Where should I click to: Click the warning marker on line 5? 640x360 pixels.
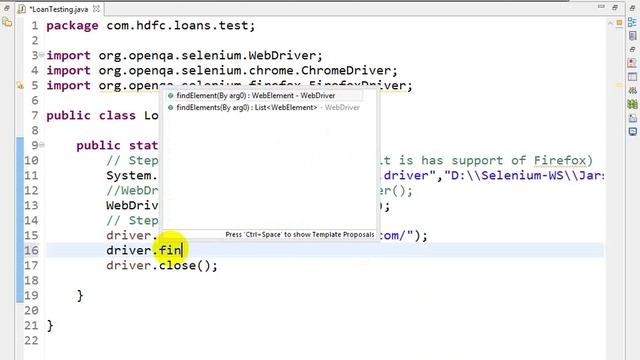[20, 85]
